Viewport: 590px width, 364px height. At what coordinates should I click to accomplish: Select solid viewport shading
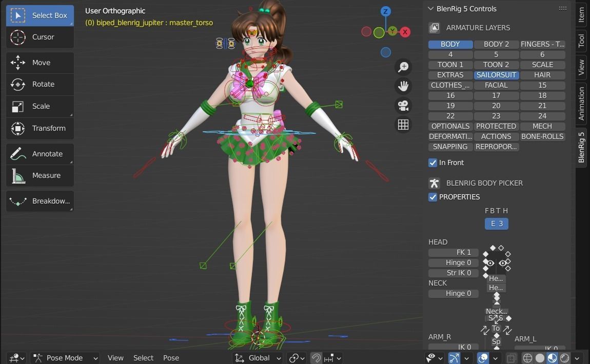pos(540,358)
